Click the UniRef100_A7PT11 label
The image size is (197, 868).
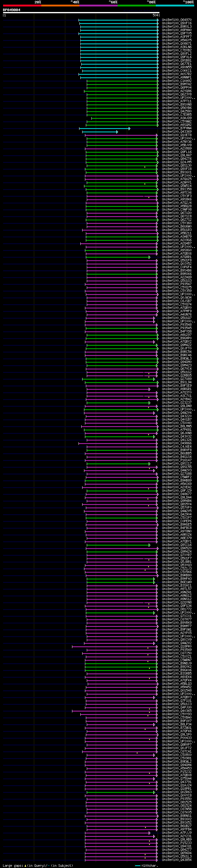pyautogui.click(x=177, y=101)
